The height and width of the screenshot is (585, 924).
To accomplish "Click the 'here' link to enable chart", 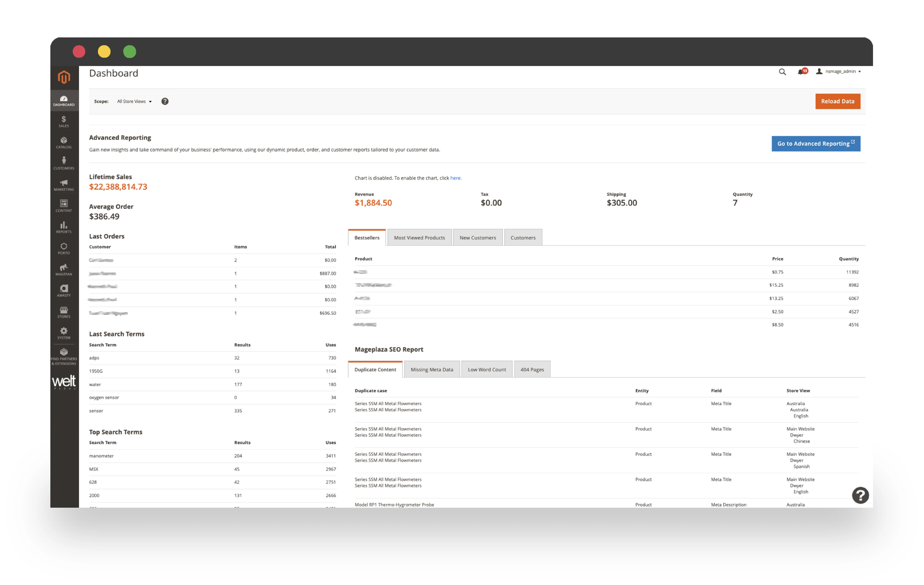I will point(455,178).
